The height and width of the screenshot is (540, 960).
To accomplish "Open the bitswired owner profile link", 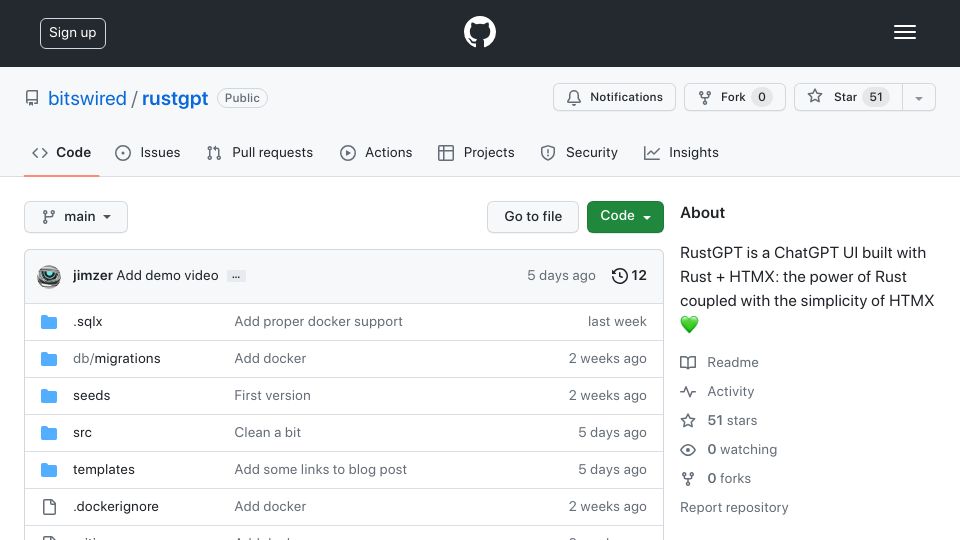I will point(87,98).
